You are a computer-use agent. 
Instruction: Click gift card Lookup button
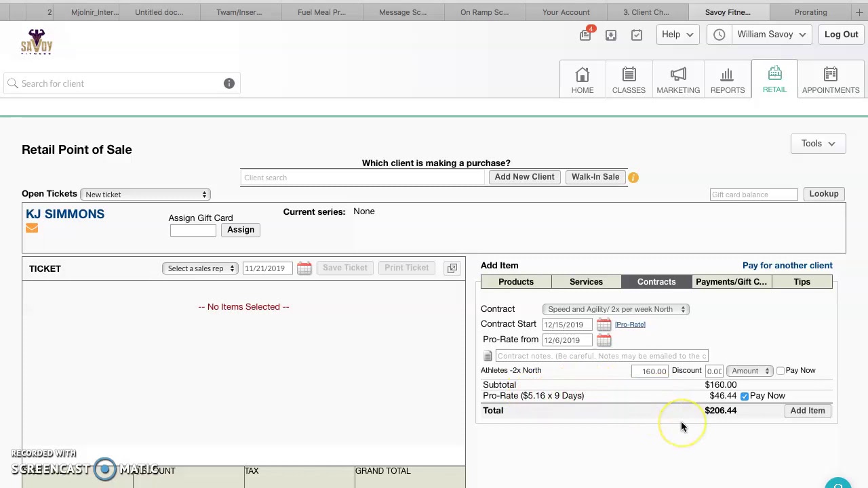(824, 194)
